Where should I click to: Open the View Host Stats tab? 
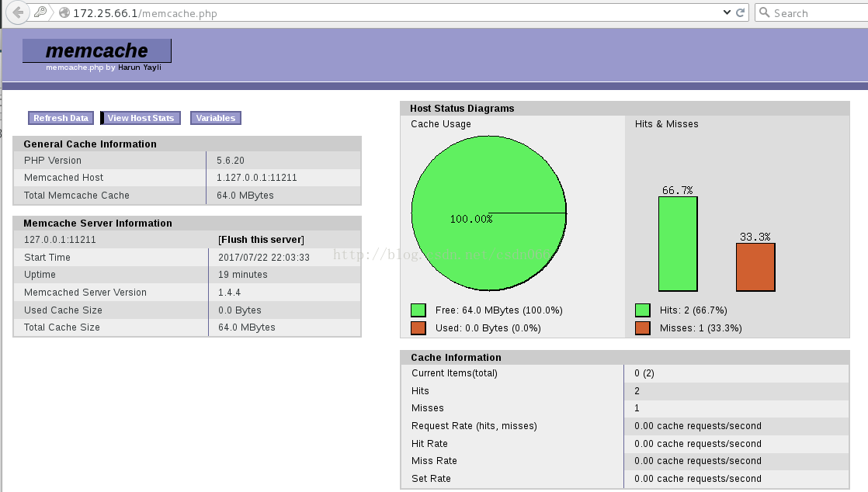tap(141, 118)
